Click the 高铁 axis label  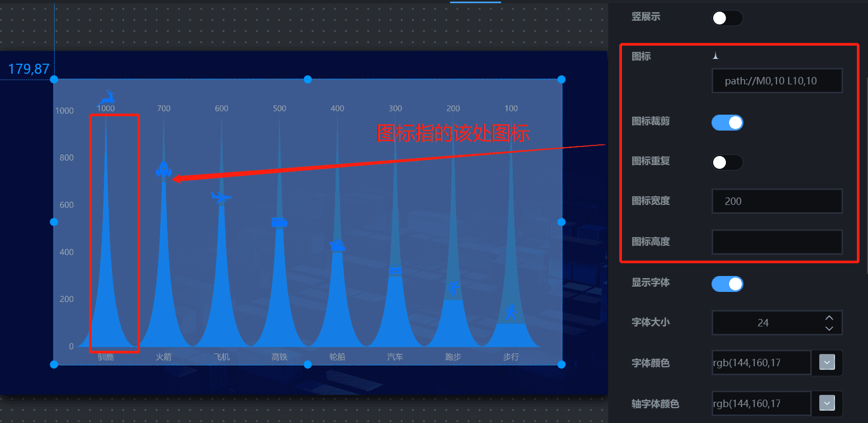click(x=279, y=357)
